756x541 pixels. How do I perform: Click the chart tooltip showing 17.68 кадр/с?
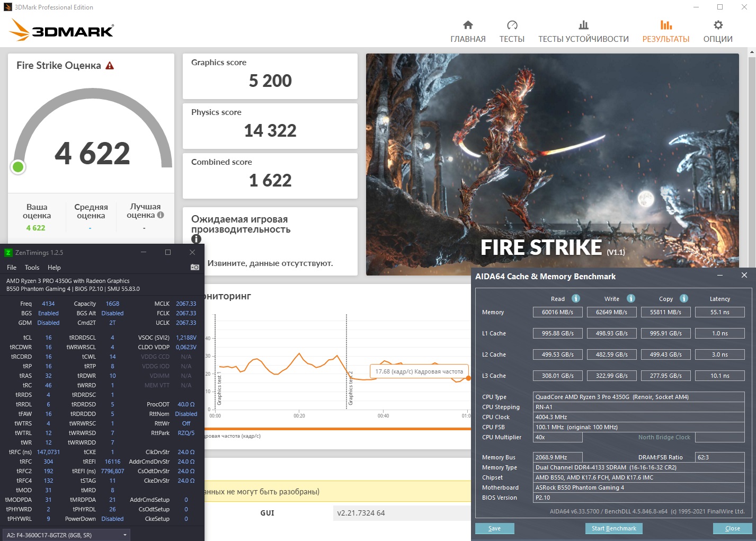pyautogui.click(x=419, y=371)
